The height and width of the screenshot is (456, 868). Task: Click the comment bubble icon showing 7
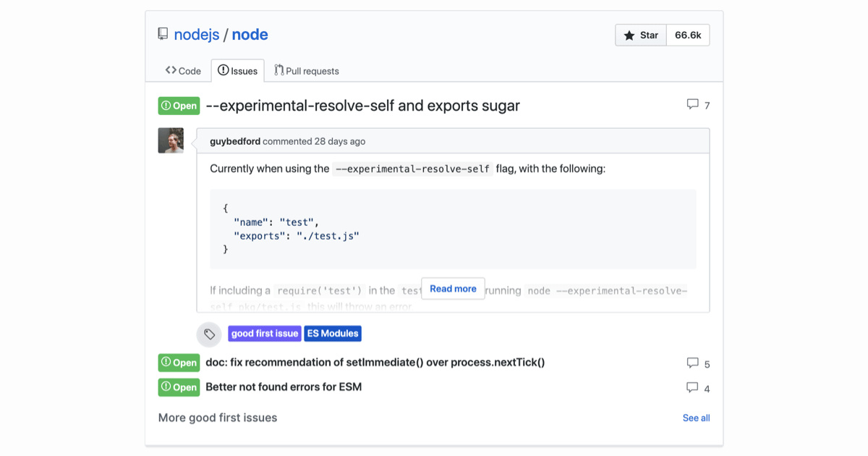point(692,104)
